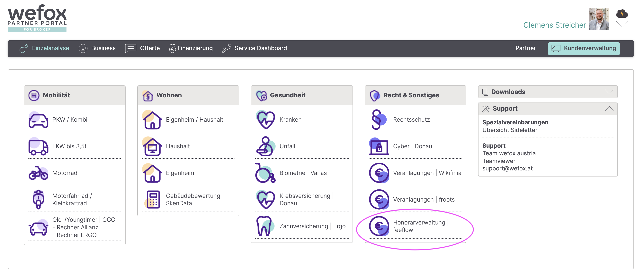The image size is (644, 277).
Task: Click the Kundenverwaltung button
Action: point(584,48)
